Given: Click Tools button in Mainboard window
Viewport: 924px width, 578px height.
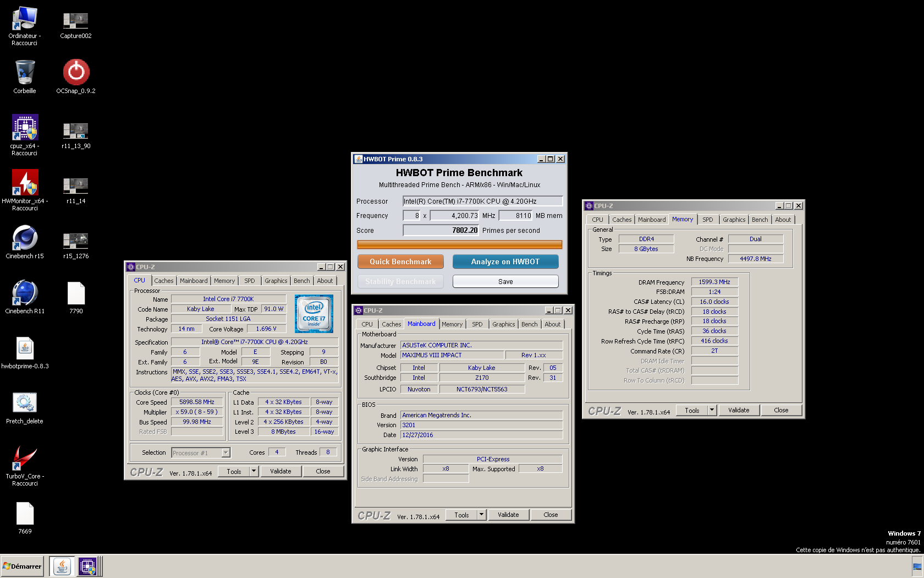Looking at the screenshot, I should point(461,515).
